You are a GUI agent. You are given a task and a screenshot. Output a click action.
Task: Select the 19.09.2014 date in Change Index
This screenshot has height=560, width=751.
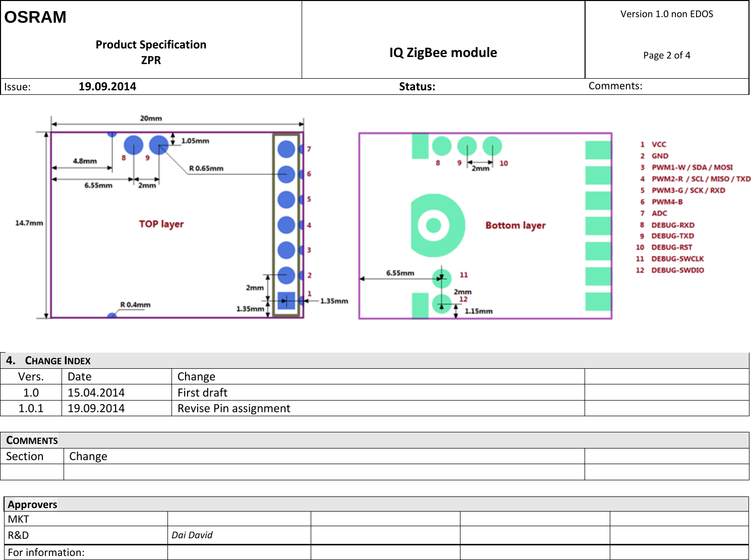tap(96, 409)
